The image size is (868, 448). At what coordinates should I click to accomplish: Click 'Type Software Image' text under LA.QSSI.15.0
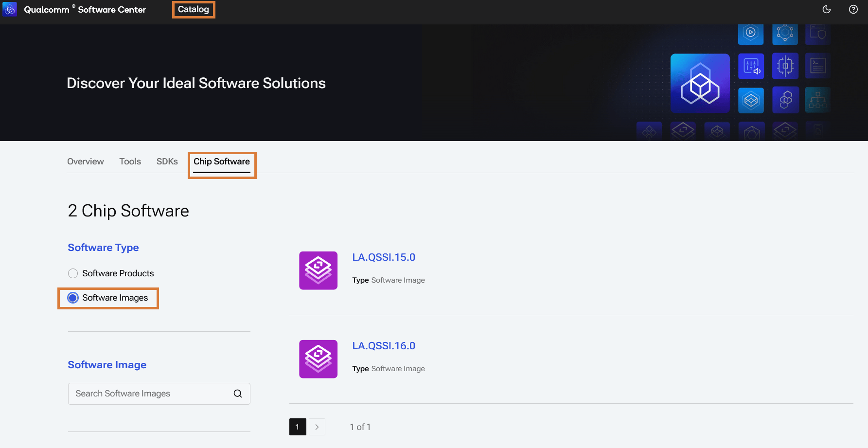pyautogui.click(x=389, y=280)
